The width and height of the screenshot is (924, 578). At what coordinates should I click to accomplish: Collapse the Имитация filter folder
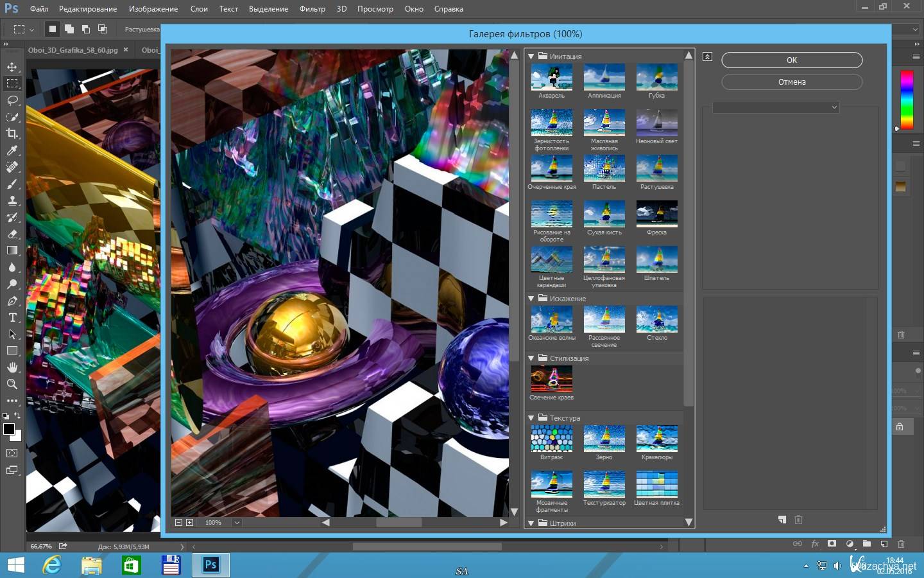click(531, 57)
